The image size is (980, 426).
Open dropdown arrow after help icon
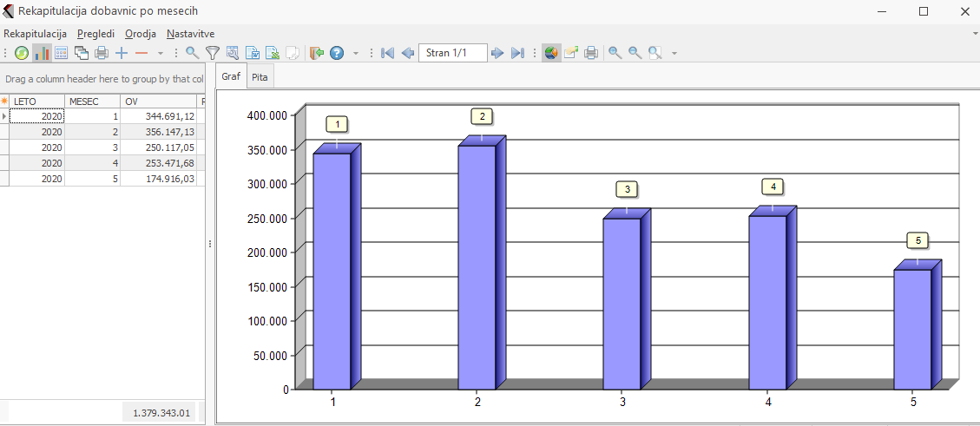click(356, 54)
